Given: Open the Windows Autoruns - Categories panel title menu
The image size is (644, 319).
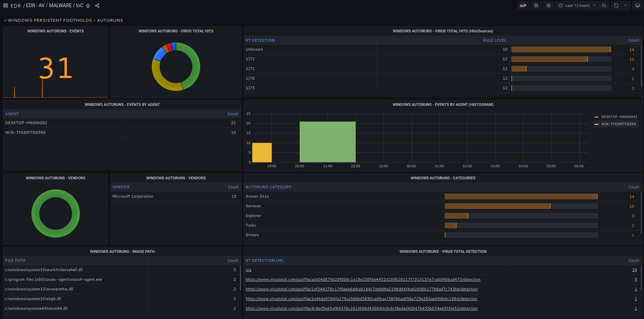Looking at the screenshot, I should [443, 178].
